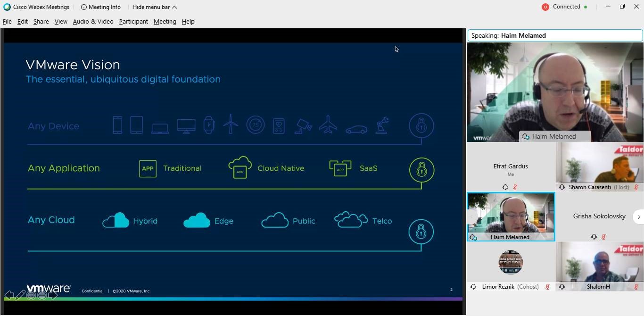Click the large Haim Melamed speaker video
The width and height of the screenshot is (644, 316).
click(555, 92)
